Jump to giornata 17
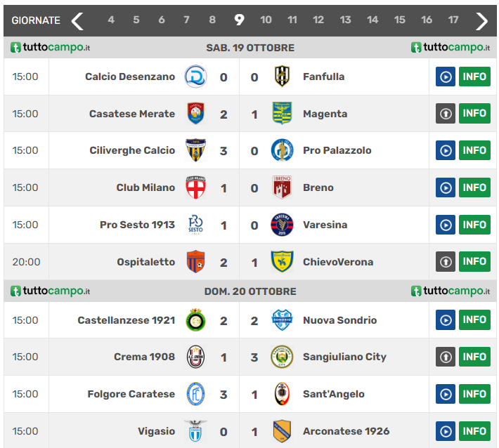This screenshot has width=499, height=448. pyautogui.click(x=453, y=20)
